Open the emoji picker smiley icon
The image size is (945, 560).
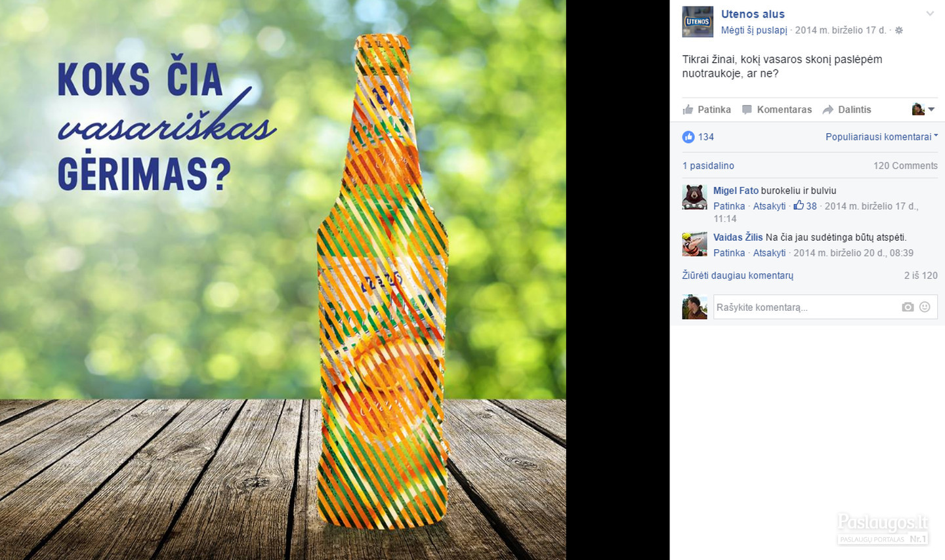click(925, 307)
